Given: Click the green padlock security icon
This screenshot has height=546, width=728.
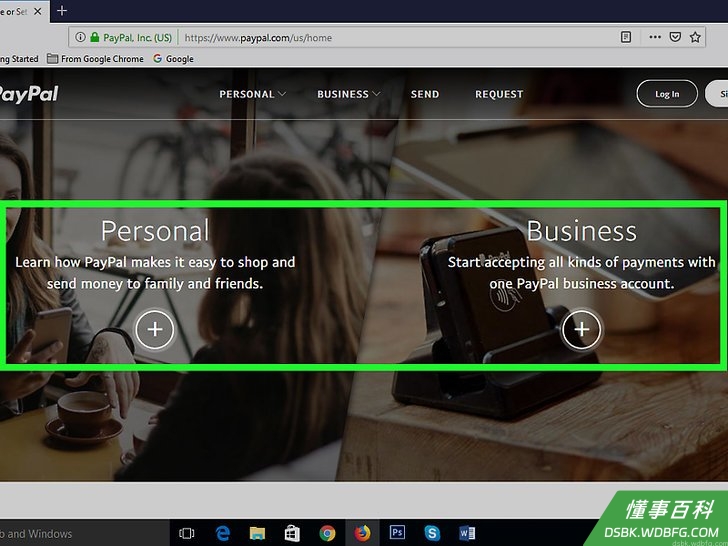Looking at the screenshot, I should coord(94,37).
